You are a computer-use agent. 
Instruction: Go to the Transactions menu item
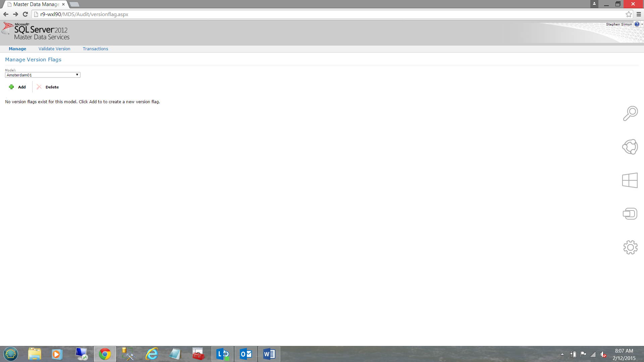coord(95,49)
